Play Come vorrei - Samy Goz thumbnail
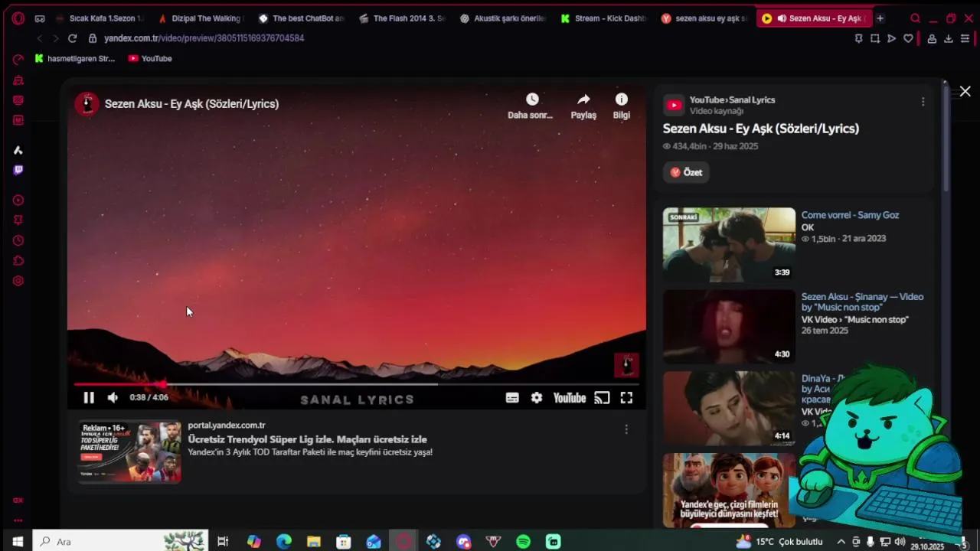The height and width of the screenshot is (551, 980). (729, 245)
